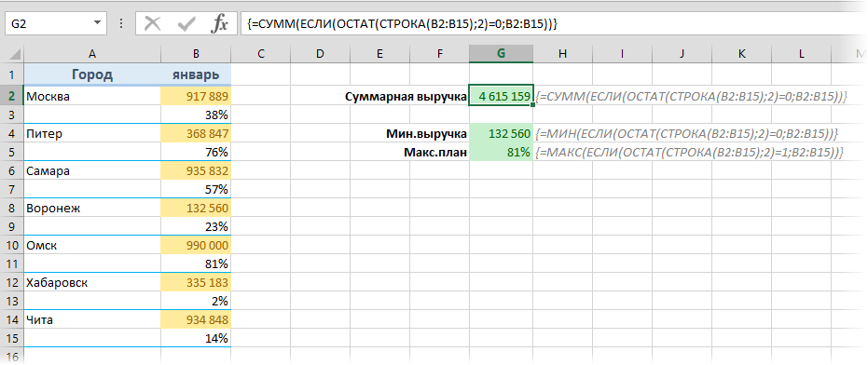Viewport: 868px width, 365px height.
Task: Click the Суммарная выручка label cell
Action: point(406,96)
